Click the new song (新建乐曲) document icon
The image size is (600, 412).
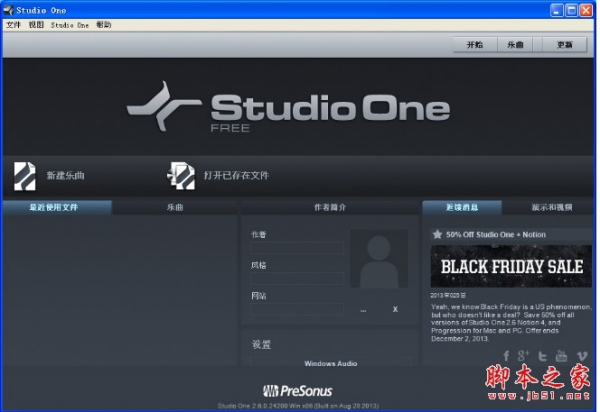(25, 176)
